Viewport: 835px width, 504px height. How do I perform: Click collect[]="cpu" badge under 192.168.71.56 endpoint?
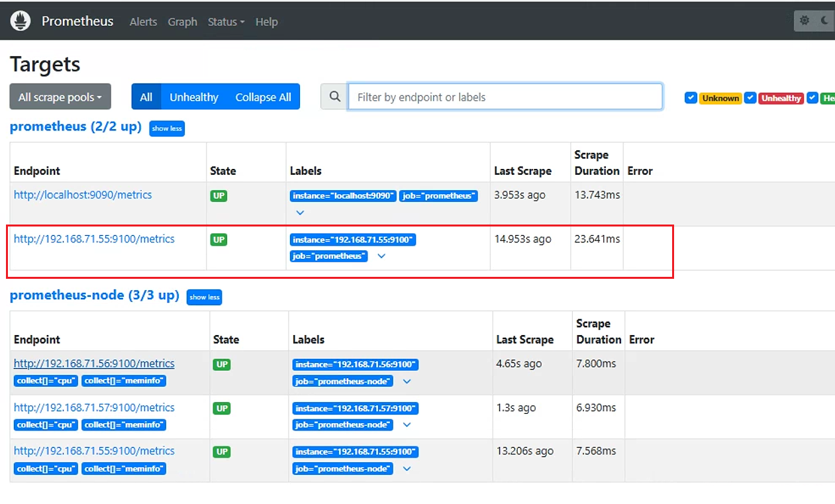(x=46, y=381)
